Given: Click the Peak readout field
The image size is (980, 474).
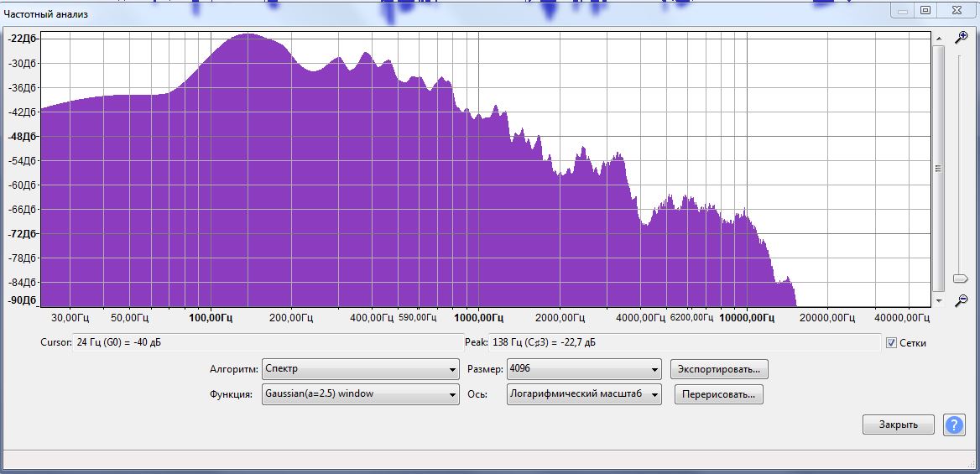Looking at the screenshot, I should (685, 342).
